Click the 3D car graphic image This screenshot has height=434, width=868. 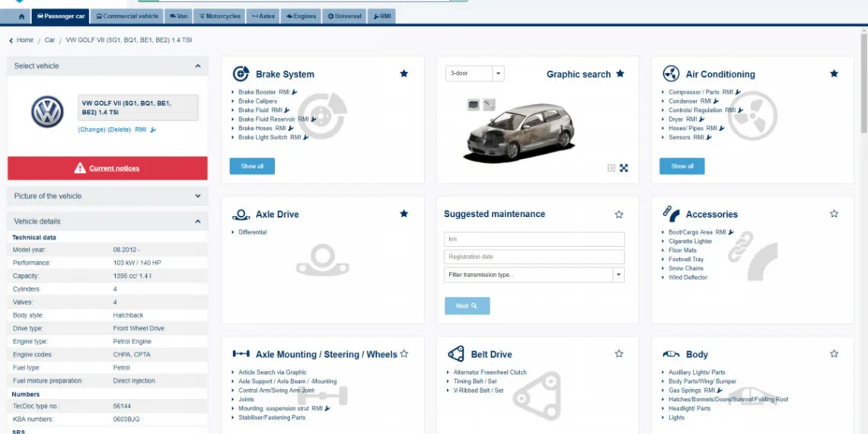click(520, 132)
